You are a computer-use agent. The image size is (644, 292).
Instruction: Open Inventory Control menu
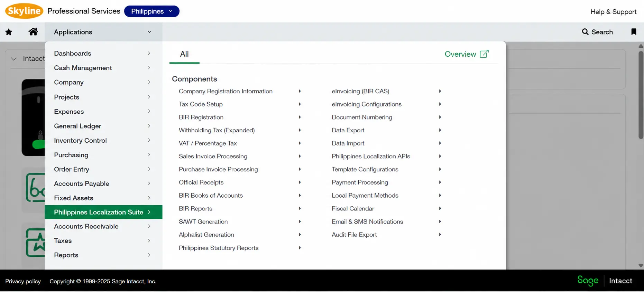pyautogui.click(x=103, y=140)
